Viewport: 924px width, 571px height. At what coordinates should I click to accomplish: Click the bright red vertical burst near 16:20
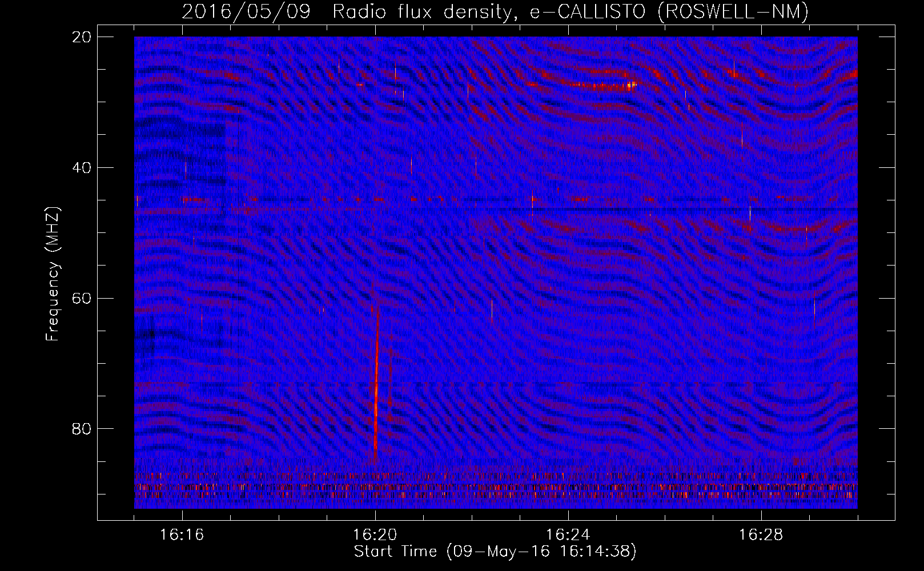(376, 383)
